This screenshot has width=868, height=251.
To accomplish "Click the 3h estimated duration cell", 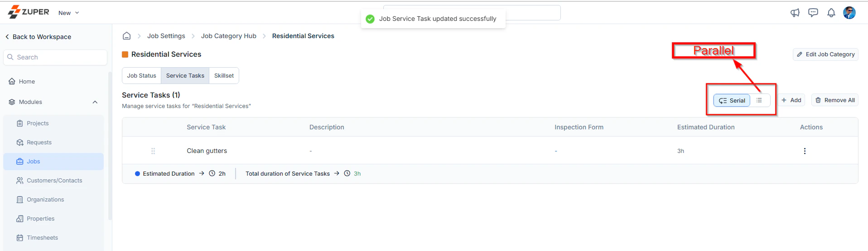I will (x=680, y=151).
